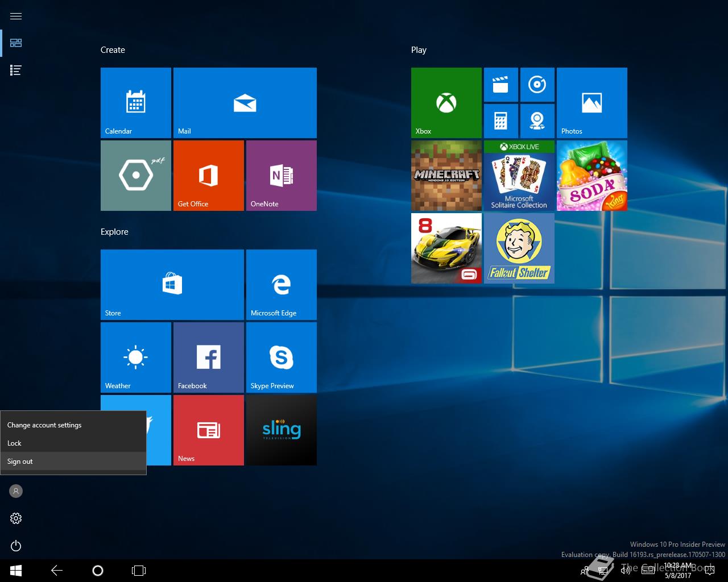Open the Facebook tile
The height and width of the screenshot is (582, 728).
click(x=209, y=357)
